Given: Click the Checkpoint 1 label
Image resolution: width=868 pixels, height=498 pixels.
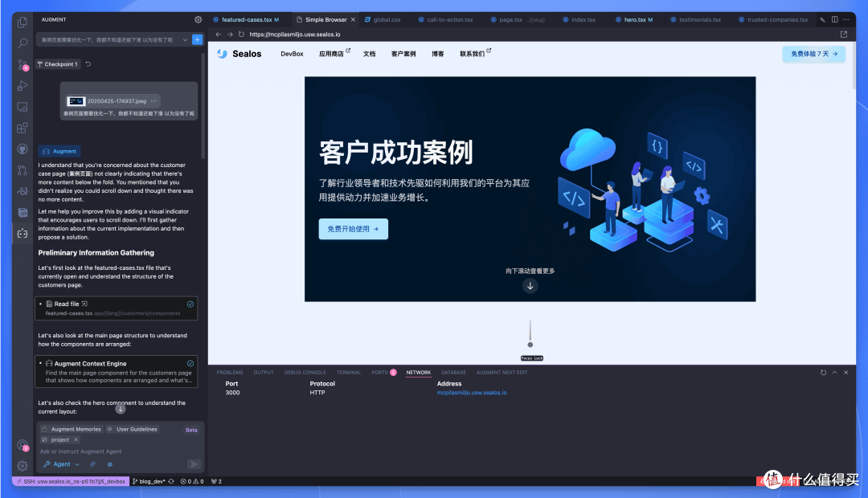Looking at the screenshot, I should click(58, 64).
